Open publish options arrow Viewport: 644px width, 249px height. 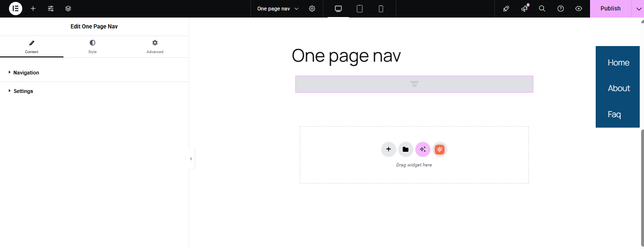(638, 9)
